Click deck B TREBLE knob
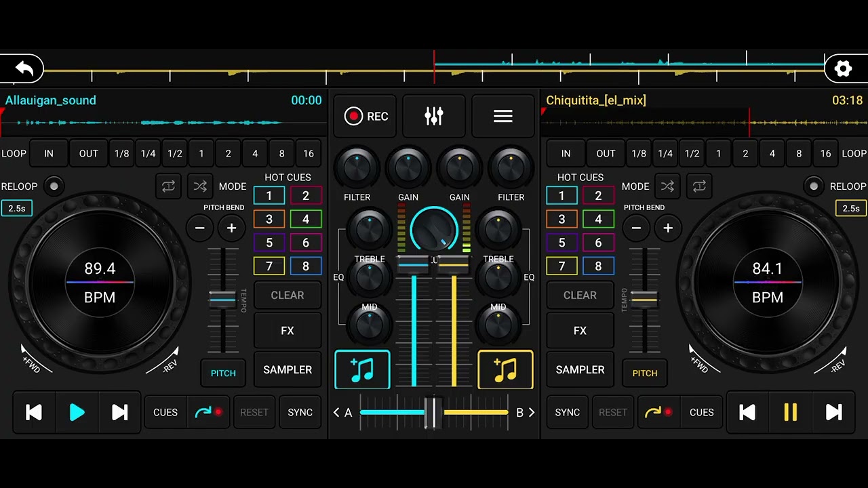 (x=498, y=229)
